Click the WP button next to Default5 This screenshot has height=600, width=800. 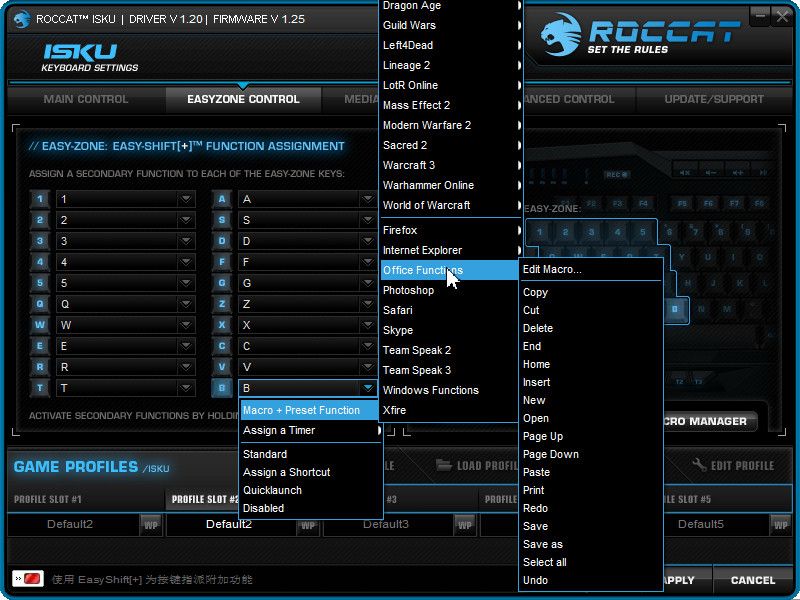click(780, 524)
